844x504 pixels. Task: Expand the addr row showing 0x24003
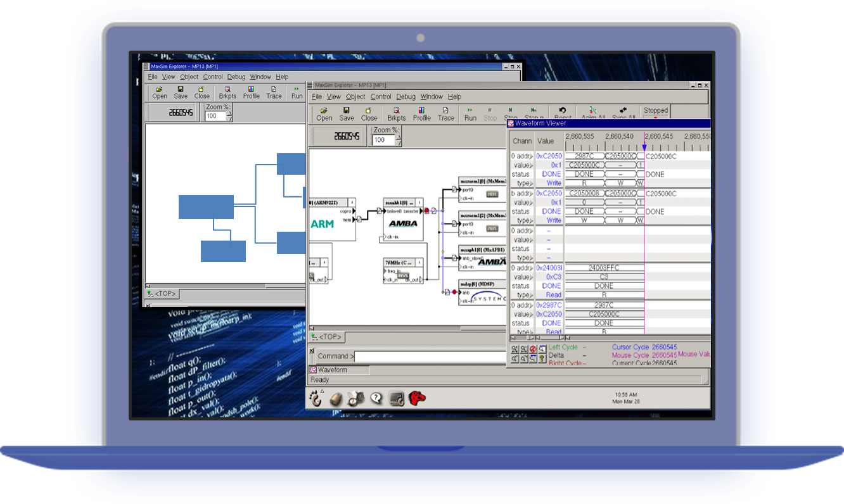532,268
